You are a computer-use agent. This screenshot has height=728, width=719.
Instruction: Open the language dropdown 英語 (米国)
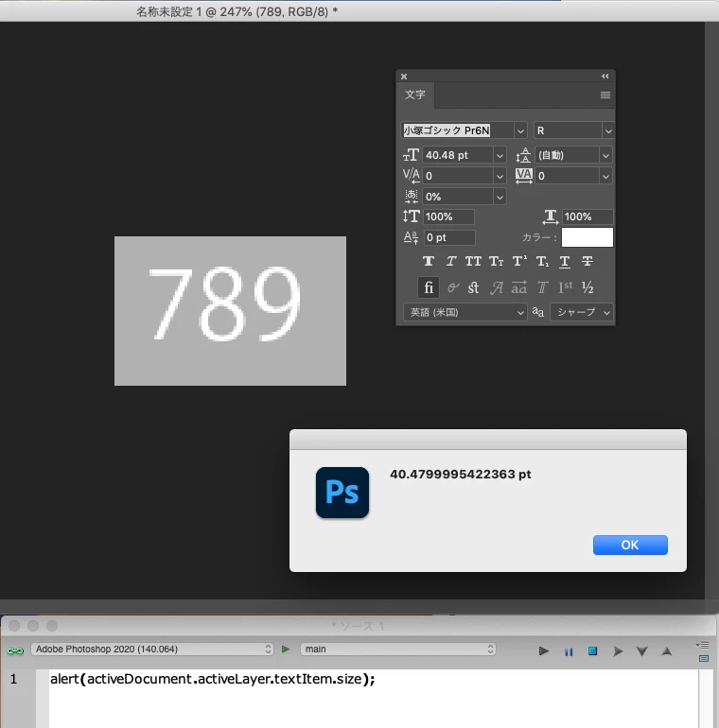[465, 312]
